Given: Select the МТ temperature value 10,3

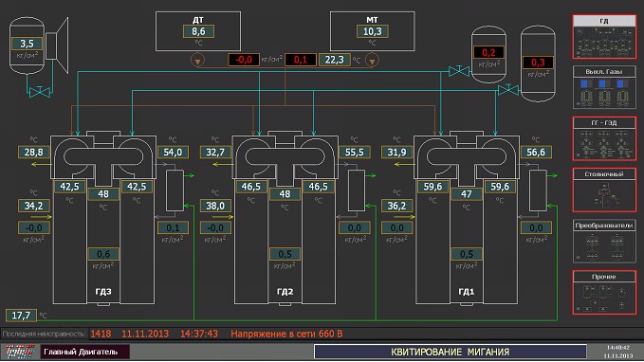Looking at the screenshot, I should (x=372, y=31).
